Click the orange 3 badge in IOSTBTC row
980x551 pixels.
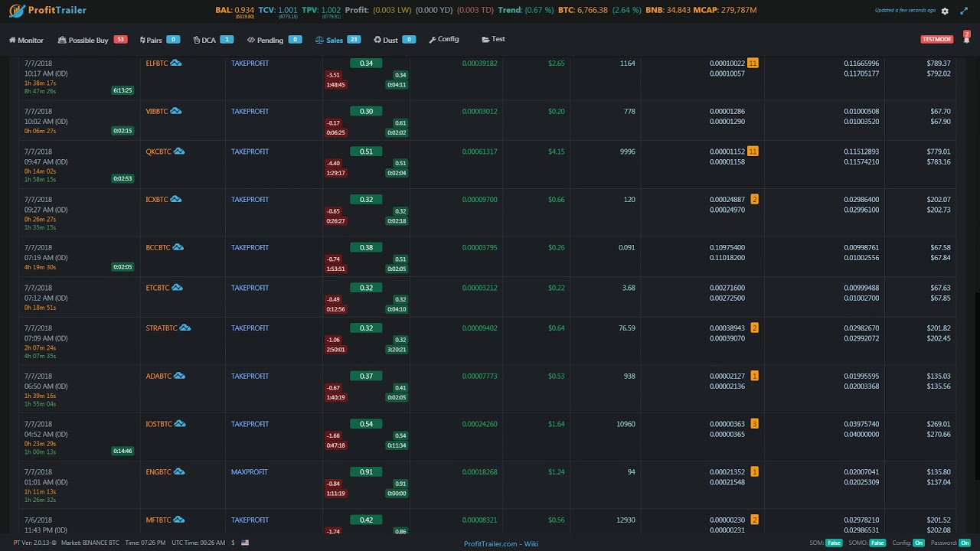tap(755, 423)
